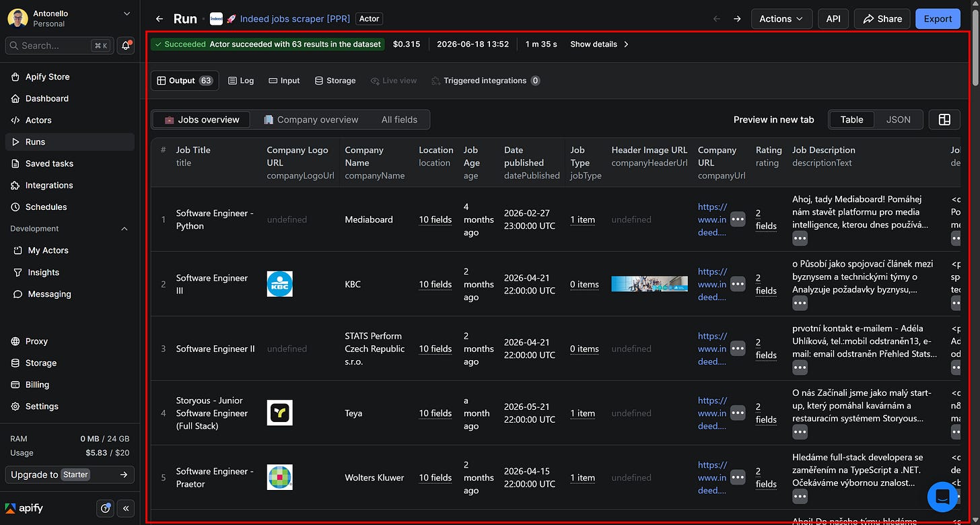Open the chat support bubble
Viewport: 980px width, 525px height.
tap(942, 497)
